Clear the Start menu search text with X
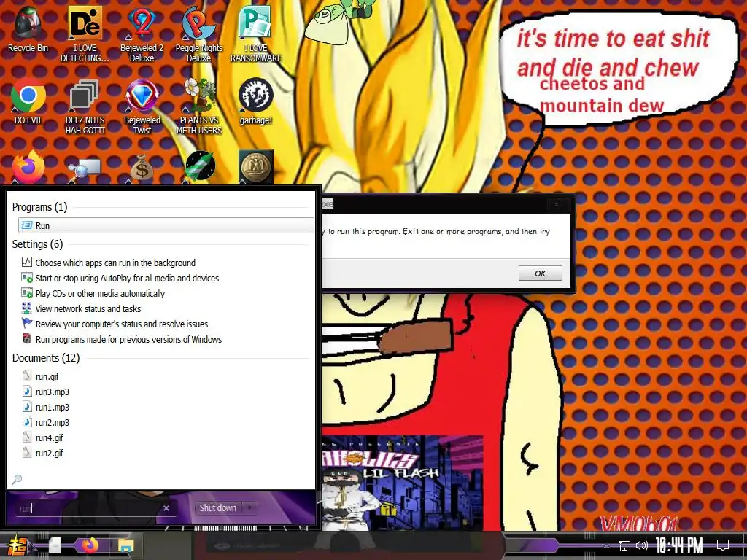The image size is (747, 560). (x=166, y=508)
